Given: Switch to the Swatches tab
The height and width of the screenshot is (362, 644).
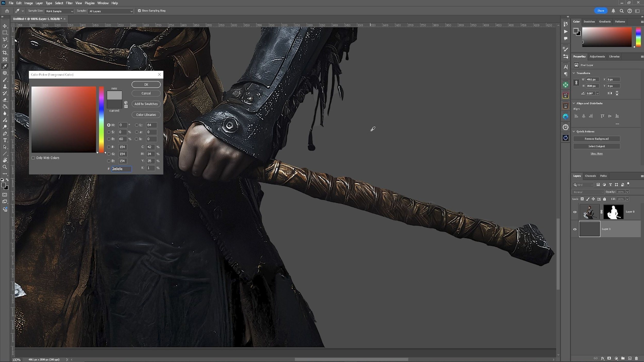Looking at the screenshot, I should point(589,22).
